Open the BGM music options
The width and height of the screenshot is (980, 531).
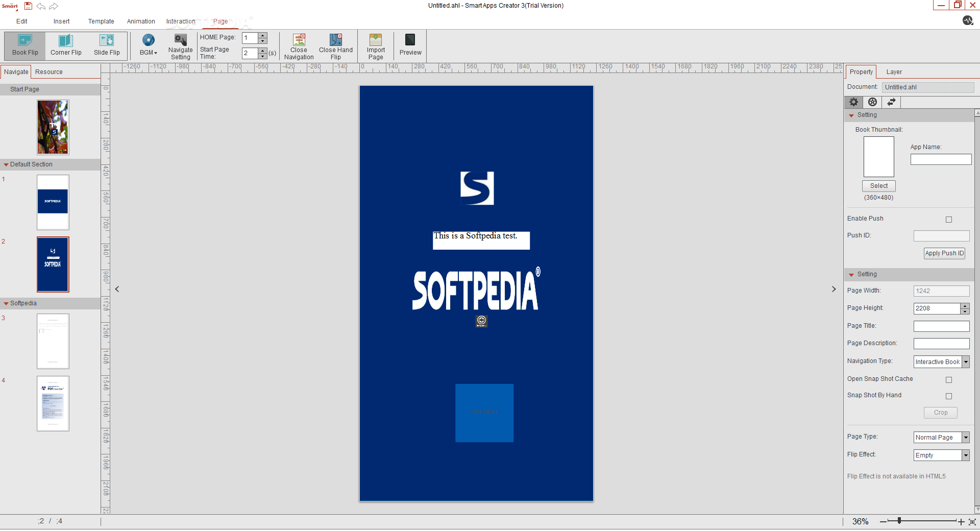coord(148,45)
